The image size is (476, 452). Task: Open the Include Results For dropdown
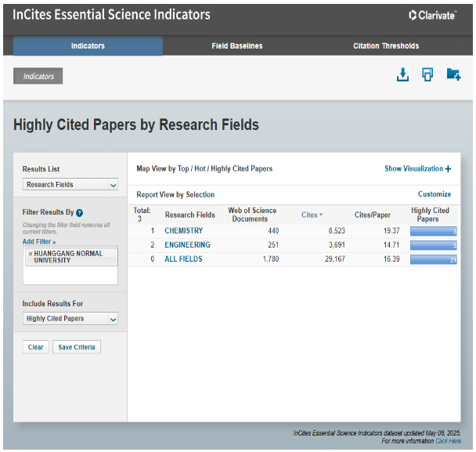pos(70,319)
